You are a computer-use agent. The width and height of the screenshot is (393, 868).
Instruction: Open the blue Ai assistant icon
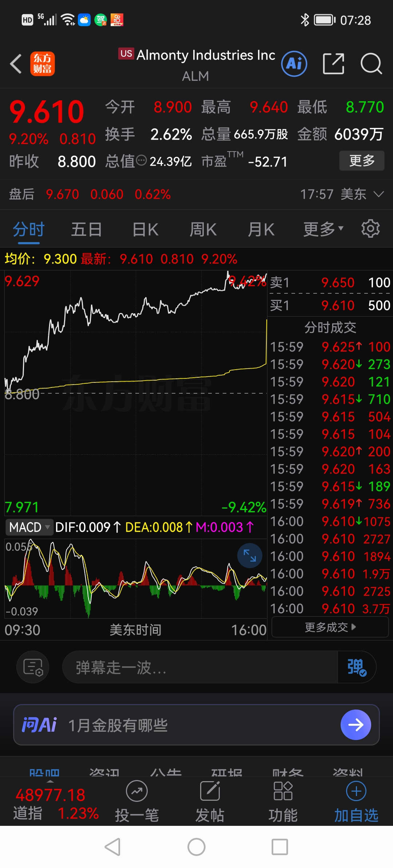coord(294,64)
